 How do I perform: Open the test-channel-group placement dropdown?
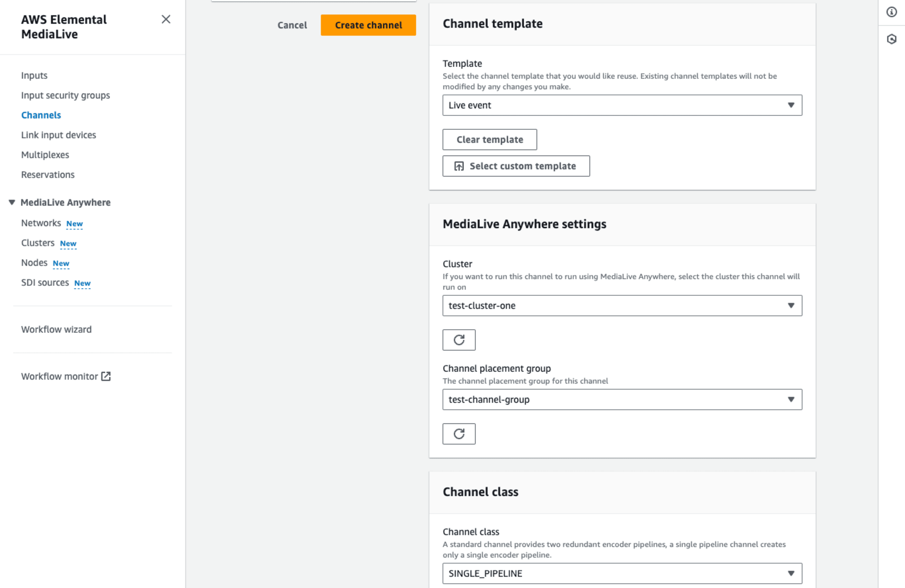coord(622,399)
